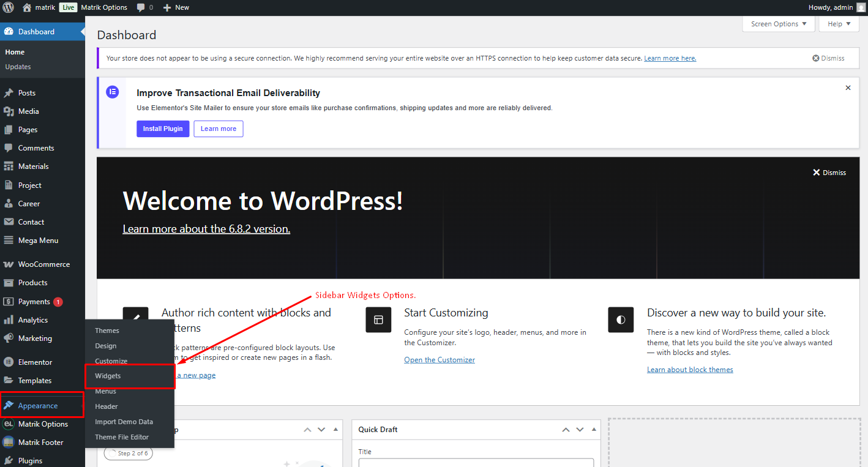Click the Analytics bar chart icon

click(9, 320)
